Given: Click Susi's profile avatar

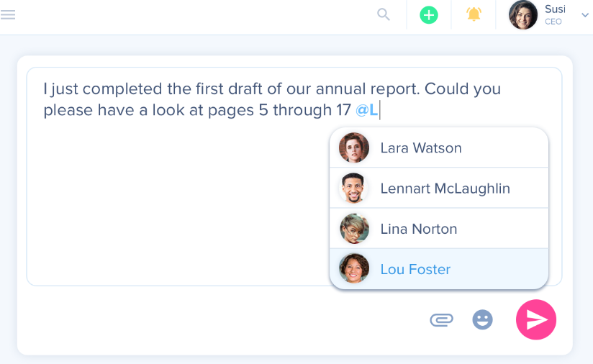Looking at the screenshot, I should coord(523,15).
